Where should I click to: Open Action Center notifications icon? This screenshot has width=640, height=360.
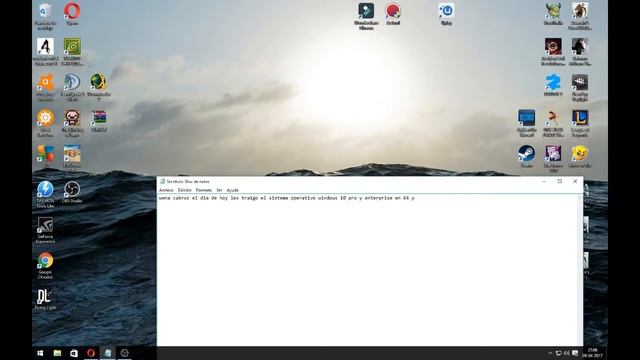tap(575, 353)
